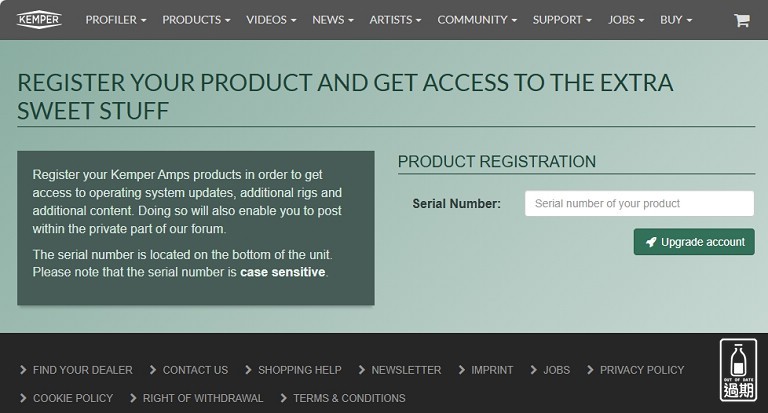Open the Support menu
This screenshot has height=413, width=768.
562,20
